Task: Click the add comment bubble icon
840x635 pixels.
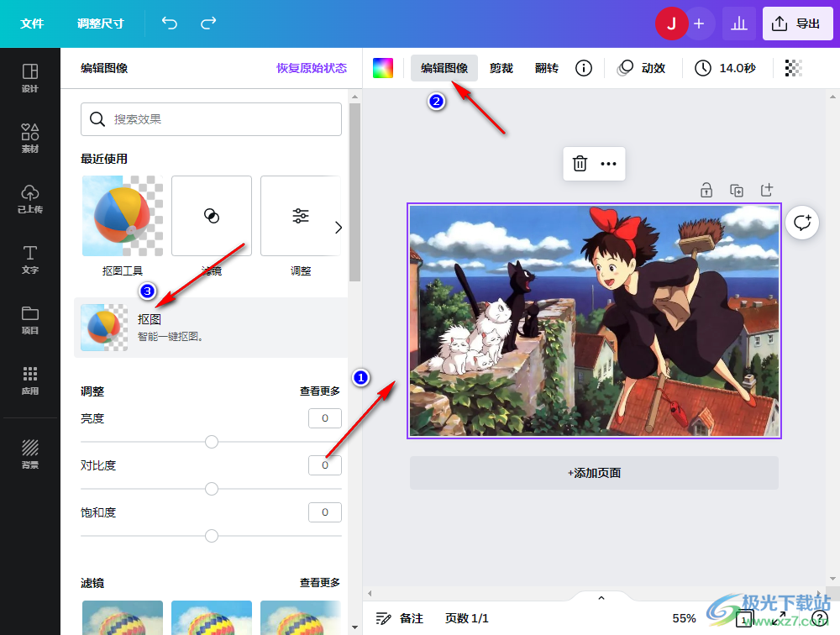Action: [802, 222]
